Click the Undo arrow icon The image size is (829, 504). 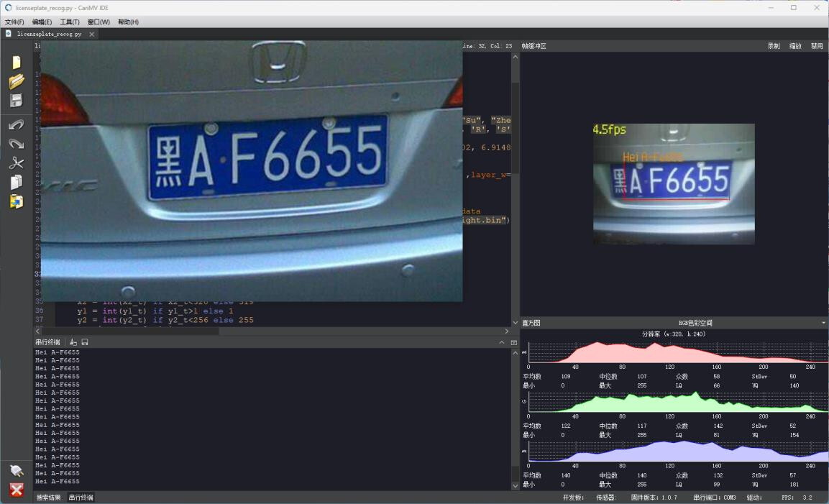[17, 125]
